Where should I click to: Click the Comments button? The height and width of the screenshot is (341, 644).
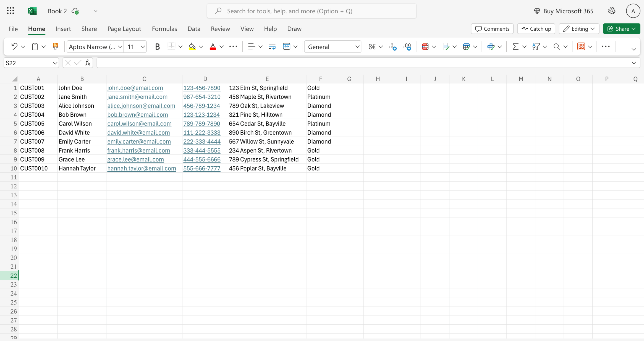click(492, 29)
